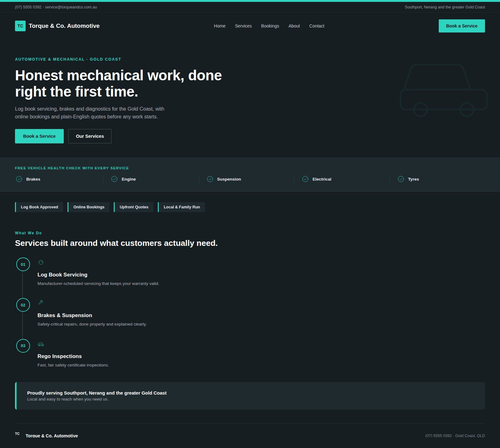Click the hero Book a Service button
500x448 pixels.
[x=39, y=136]
